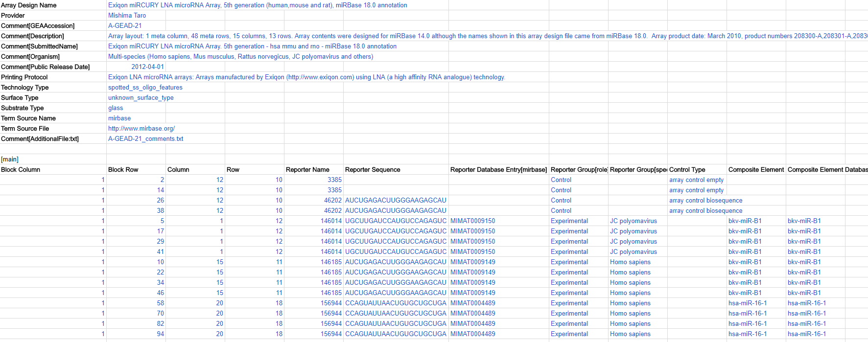Click the Reporter Database Entry[mirbase] header
Image resolution: width=868 pixels, height=342 pixels.
tap(498, 170)
